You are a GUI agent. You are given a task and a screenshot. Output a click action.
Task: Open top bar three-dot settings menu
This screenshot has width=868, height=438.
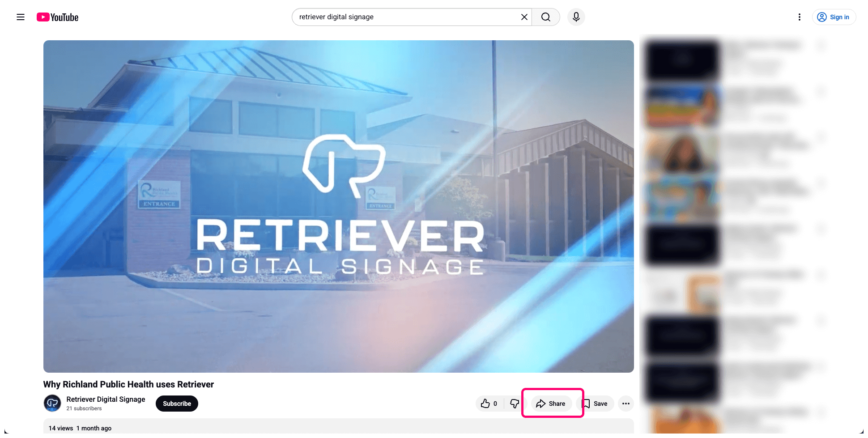pos(799,17)
